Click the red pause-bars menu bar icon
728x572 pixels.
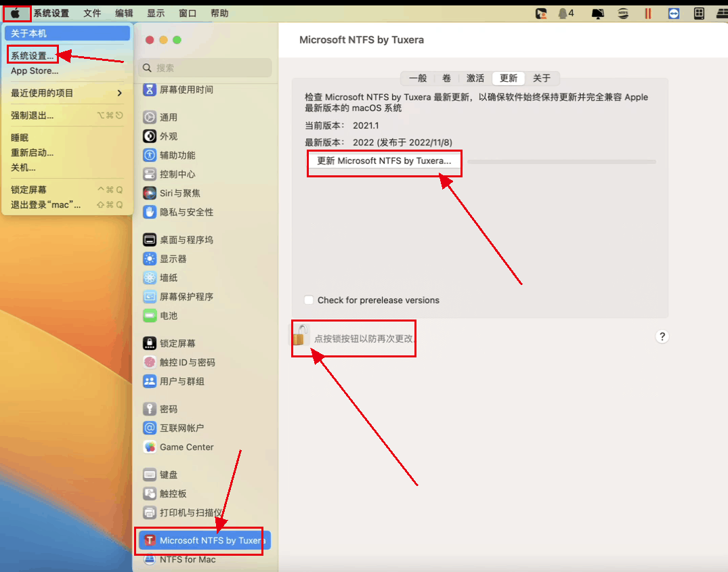click(648, 14)
